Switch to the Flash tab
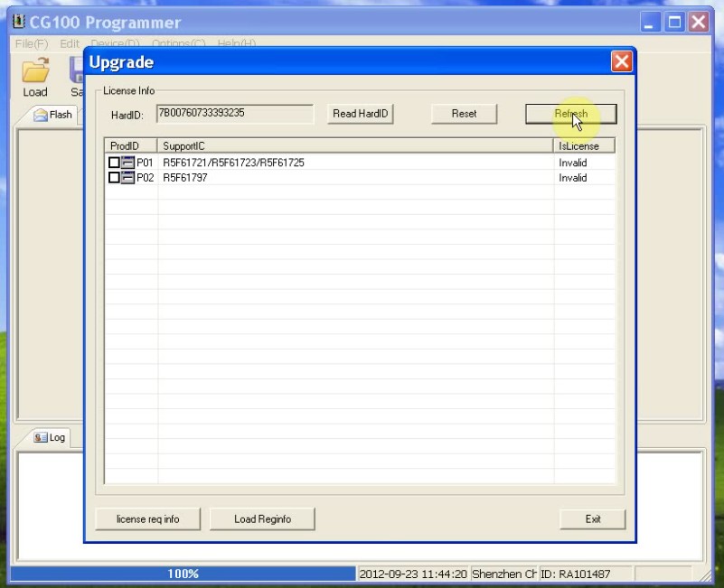Viewport: 724px width, 588px height. [53, 115]
